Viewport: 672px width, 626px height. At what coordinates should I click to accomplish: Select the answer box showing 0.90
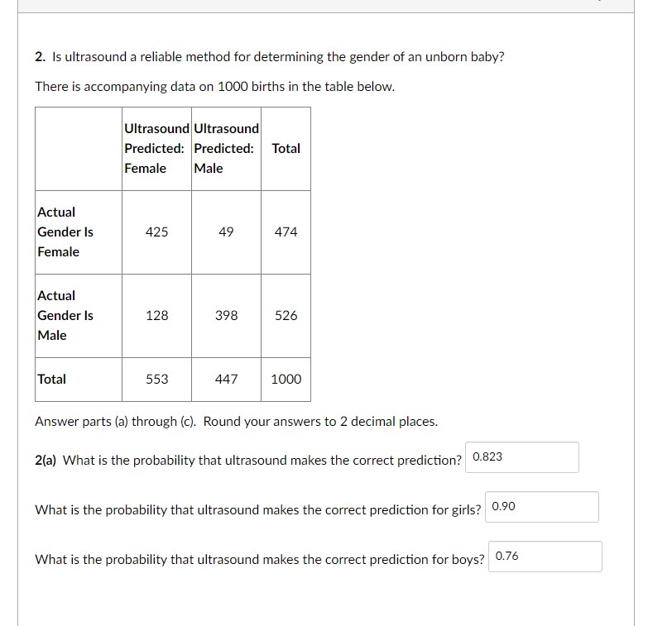[x=542, y=506]
